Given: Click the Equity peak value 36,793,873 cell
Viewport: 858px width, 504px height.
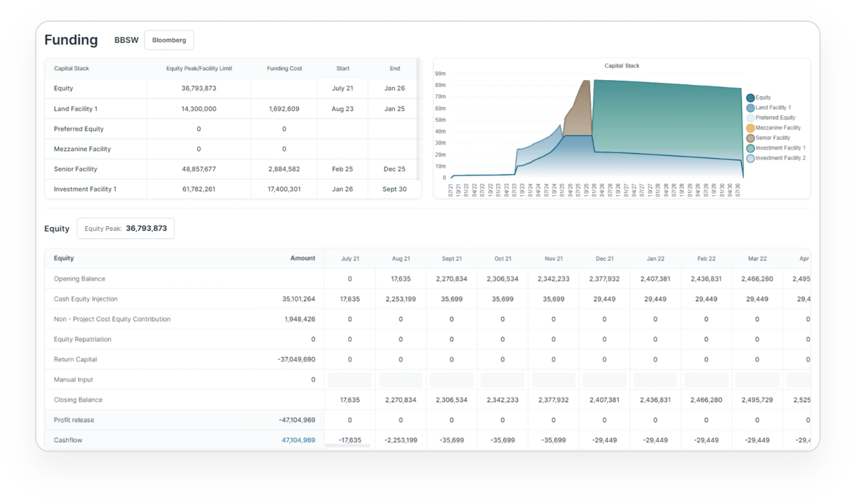Looking at the screenshot, I should (x=199, y=89).
